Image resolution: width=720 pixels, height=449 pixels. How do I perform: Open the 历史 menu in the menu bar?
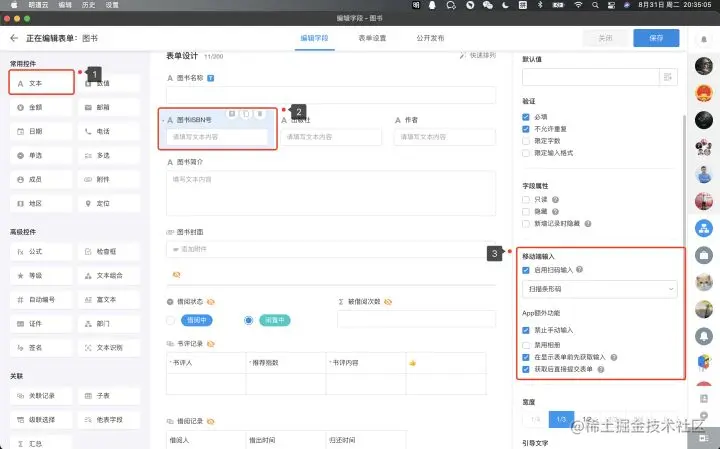coord(89,5)
